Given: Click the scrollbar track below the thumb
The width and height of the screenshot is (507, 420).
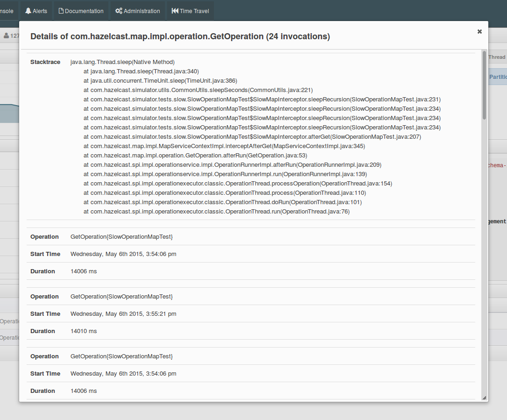Looking at the screenshot, I should pos(484,257).
